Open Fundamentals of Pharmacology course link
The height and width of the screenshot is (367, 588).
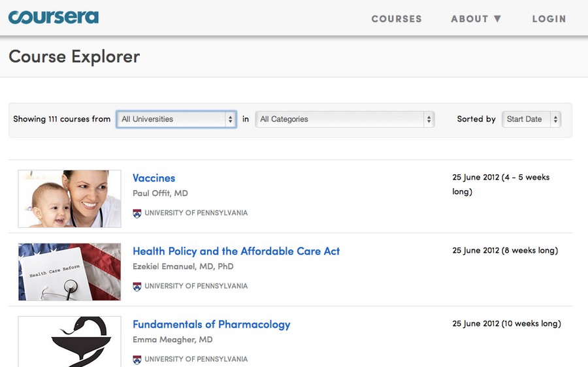pos(212,325)
